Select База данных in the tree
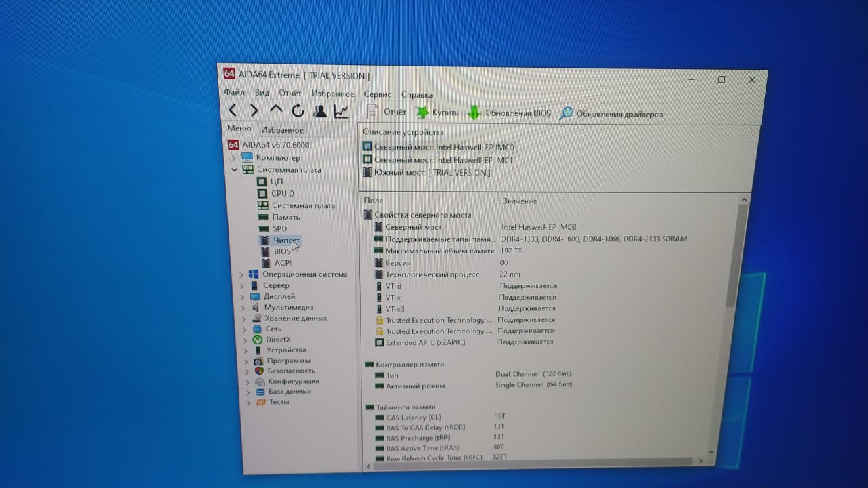868x488 pixels. [x=283, y=392]
